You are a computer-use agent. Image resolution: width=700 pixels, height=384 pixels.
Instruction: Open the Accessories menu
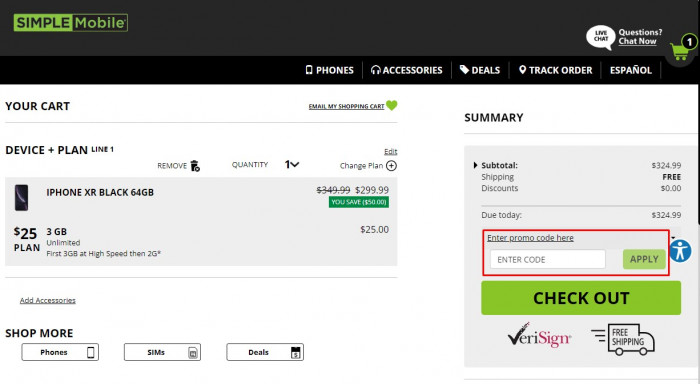[x=407, y=70]
